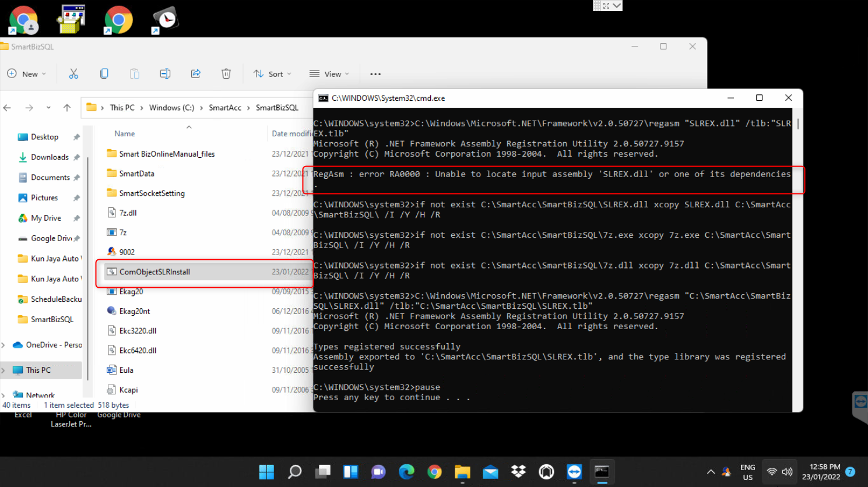868x487 pixels.
Task: Open the clock showing 12:58 PM
Action: click(821, 472)
